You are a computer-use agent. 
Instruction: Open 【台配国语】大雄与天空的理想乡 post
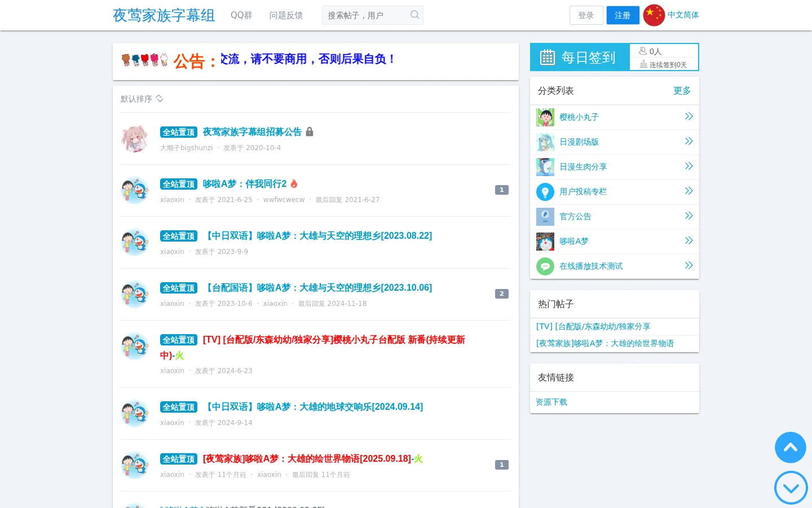tap(317, 288)
